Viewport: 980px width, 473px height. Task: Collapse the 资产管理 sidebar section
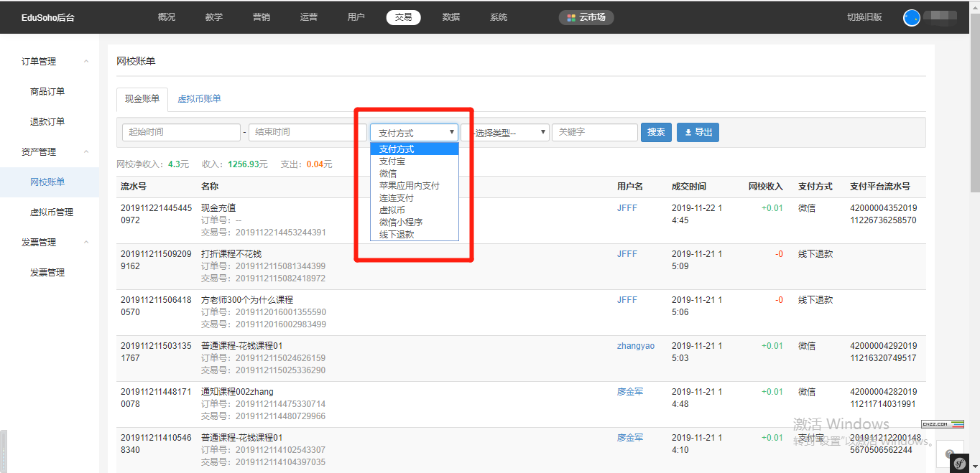click(x=86, y=152)
